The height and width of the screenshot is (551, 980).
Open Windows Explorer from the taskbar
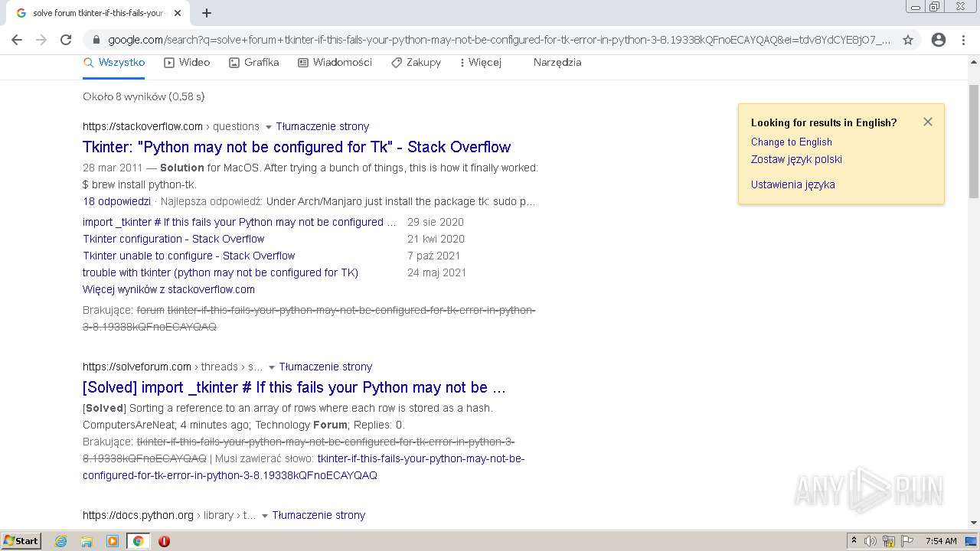coord(87,541)
